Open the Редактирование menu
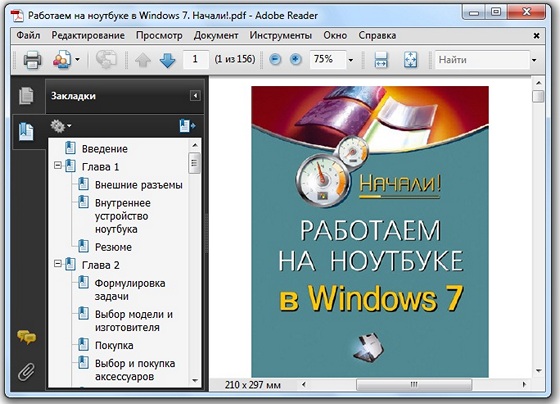This screenshot has width=560, height=404. click(x=88, y=35)
